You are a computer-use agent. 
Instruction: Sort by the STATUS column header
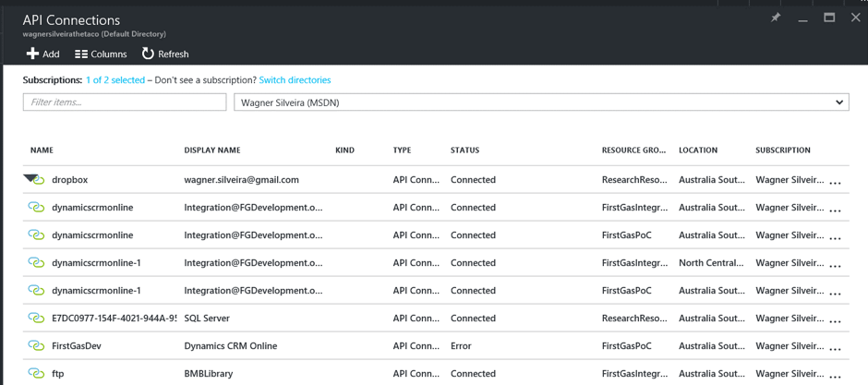tap(464, 150)
